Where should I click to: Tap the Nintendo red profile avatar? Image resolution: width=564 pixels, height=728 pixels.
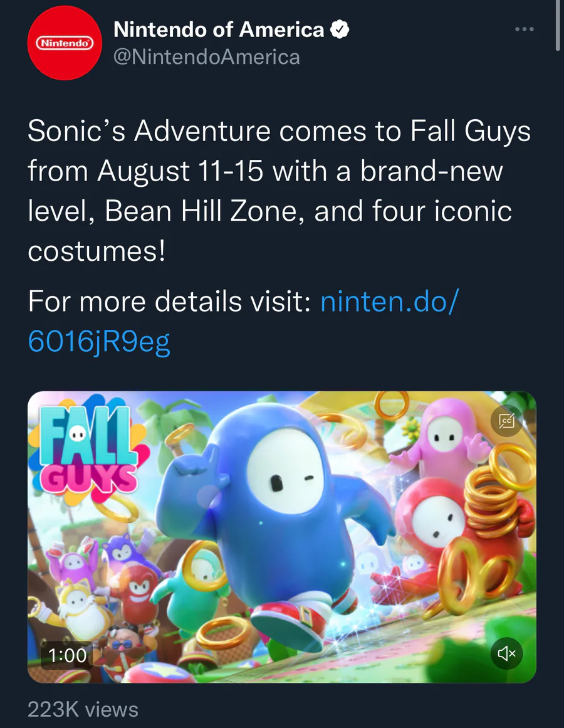point(65,43)
